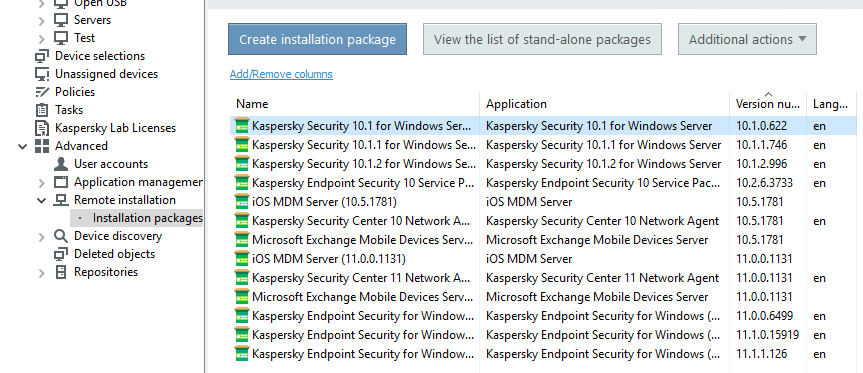The height and width of the screenshot is (373, 863).
Task: Click the User accounts person icon
Action: click(61, 164)
